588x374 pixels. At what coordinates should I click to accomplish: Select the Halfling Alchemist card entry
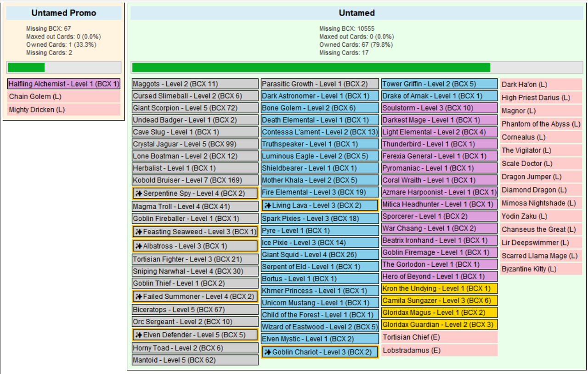(64, 84)
